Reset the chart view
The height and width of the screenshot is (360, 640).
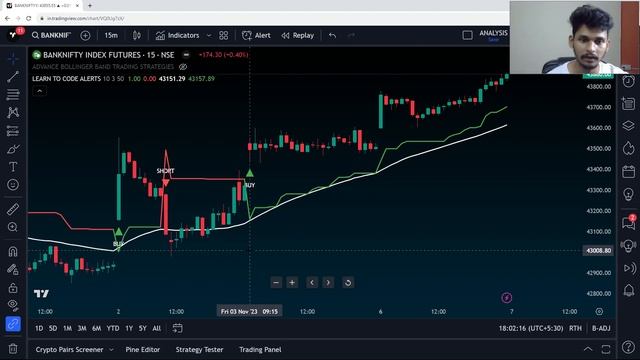pyautogui.click(x=348, y=282)
